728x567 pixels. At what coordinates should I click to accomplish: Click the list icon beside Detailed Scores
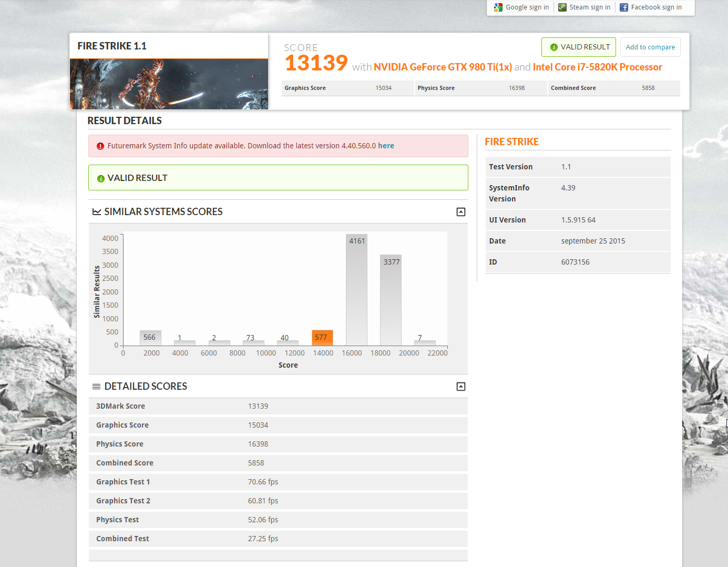[x=97, y=387]
